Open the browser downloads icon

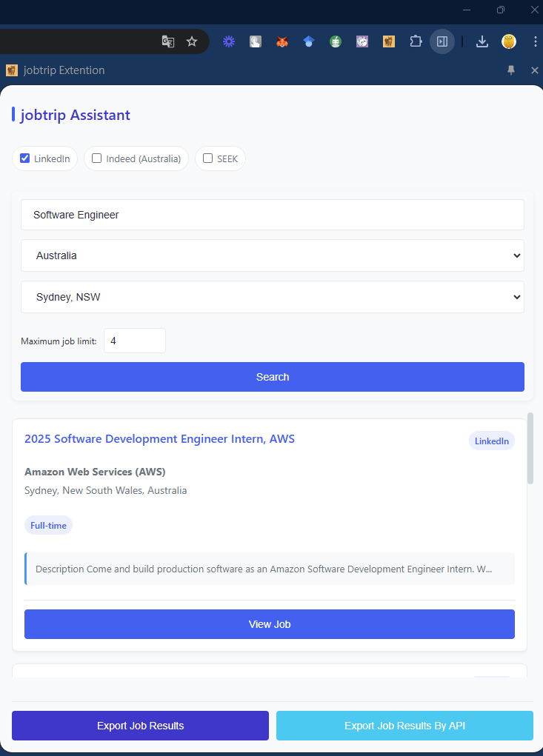[x=482, y=41]
